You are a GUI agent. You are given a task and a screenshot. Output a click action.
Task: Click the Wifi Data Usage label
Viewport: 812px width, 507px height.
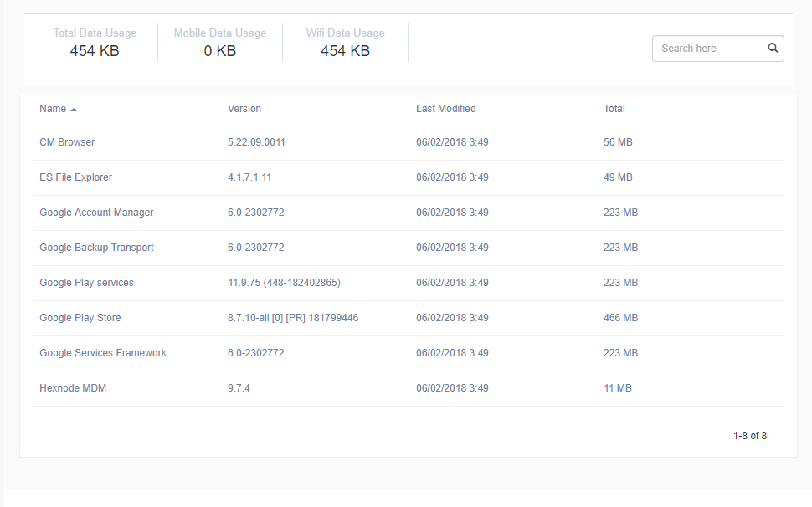(x=346, y=33)
